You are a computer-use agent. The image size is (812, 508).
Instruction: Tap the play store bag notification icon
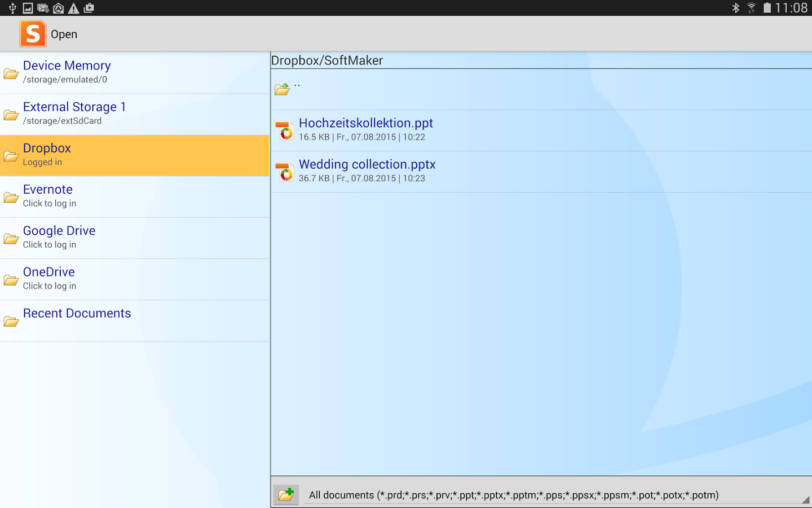click(89, 8)
